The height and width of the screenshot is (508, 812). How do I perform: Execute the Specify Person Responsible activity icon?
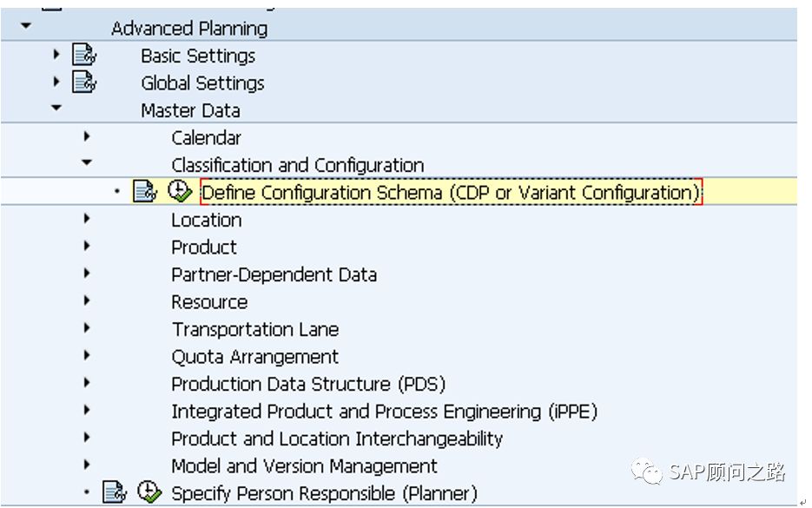[x=149, y=493]
